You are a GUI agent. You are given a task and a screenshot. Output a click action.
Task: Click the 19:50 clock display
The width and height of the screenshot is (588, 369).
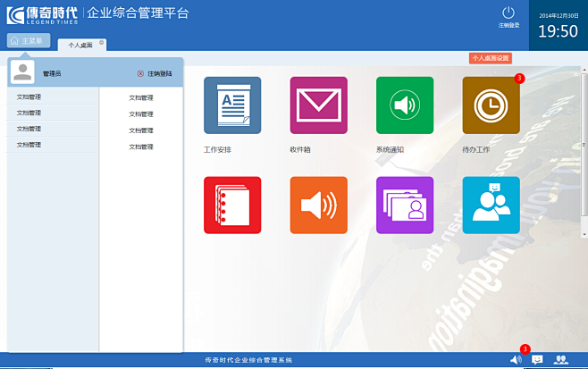(x=558, y=31)
